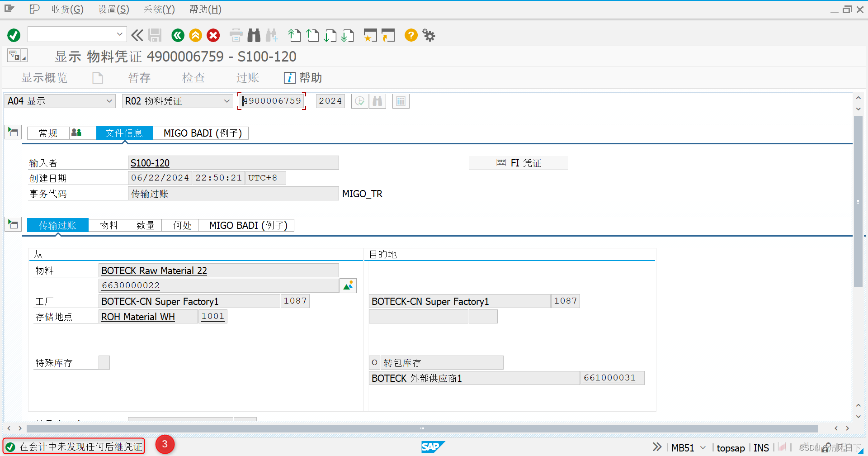Click the source plant code 1087

pos(295,301)
